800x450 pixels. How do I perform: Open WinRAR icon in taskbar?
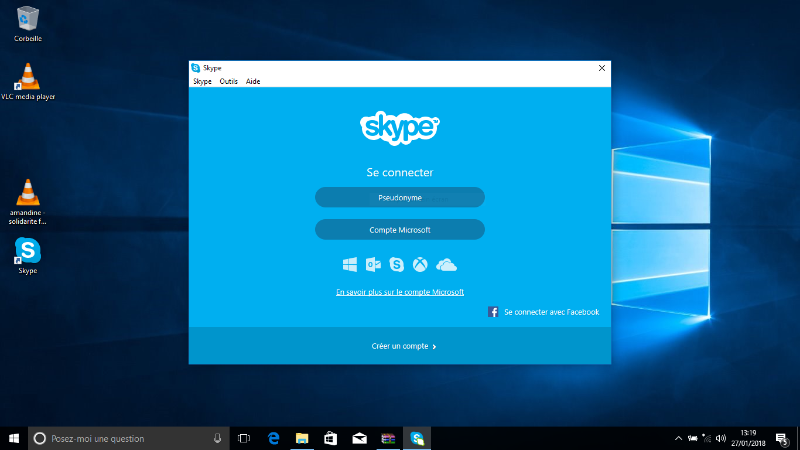pos(388,438)
